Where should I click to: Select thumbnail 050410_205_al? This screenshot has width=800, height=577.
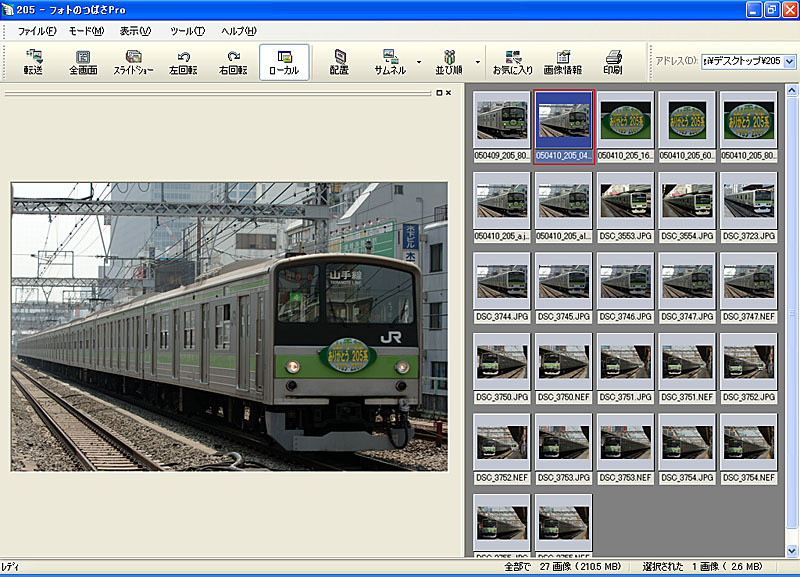(563, 207)
